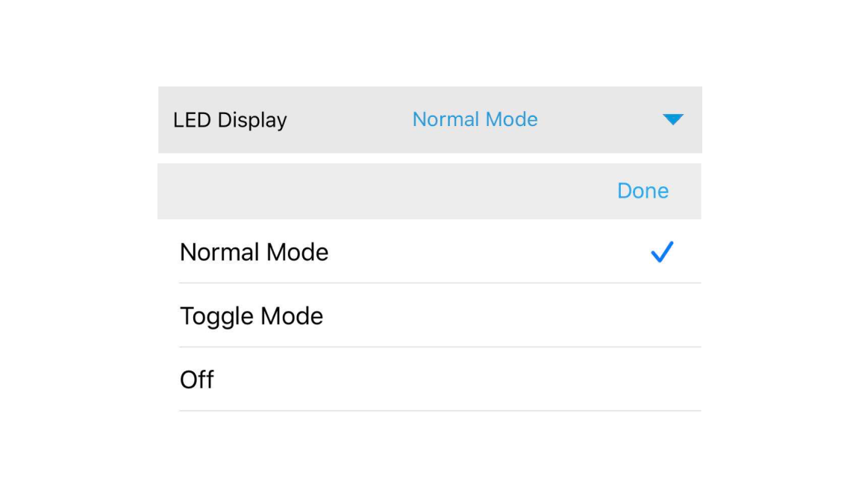The width and height of the screenshot is (856, 504).
Task: Select the Normal Mode option in list
Action: click(x=254, y=252)
